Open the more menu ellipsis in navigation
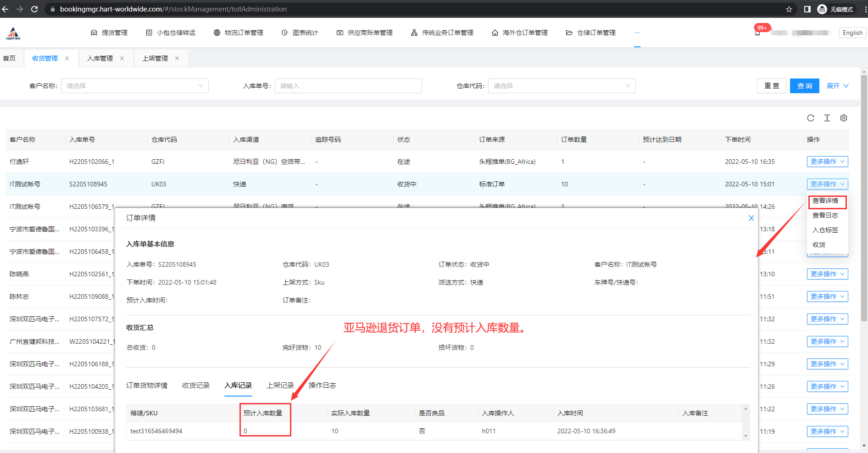Screen dimensions: 868x453 click(x=637, y=33)
